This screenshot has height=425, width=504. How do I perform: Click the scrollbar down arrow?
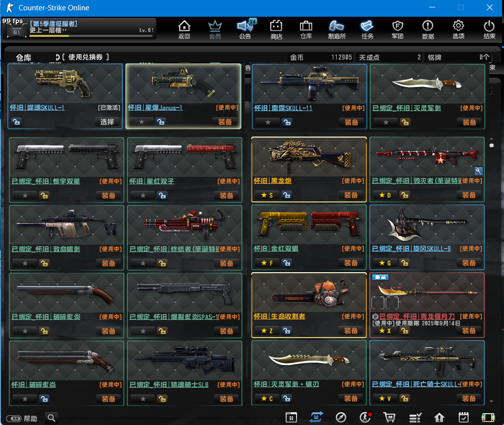tap(491, 401)
